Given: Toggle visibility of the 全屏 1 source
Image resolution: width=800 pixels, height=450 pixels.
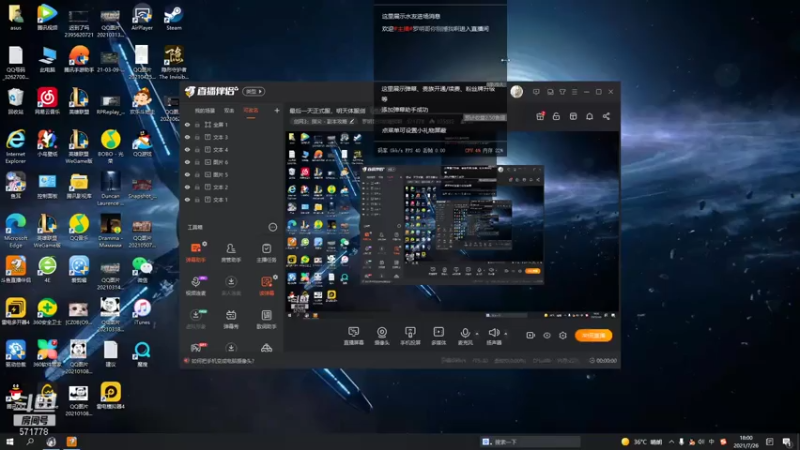Looking at the screenshot, I should (187, 124).
